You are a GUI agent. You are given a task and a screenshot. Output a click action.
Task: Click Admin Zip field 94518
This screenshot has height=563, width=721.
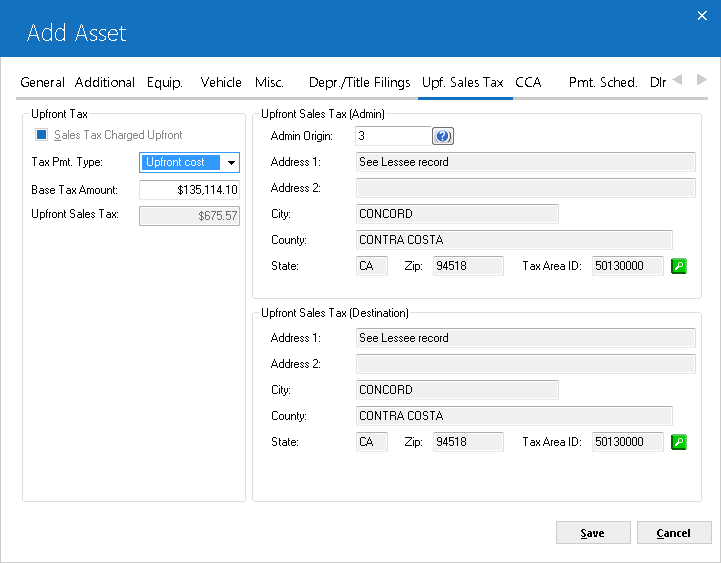coord(468,266)
